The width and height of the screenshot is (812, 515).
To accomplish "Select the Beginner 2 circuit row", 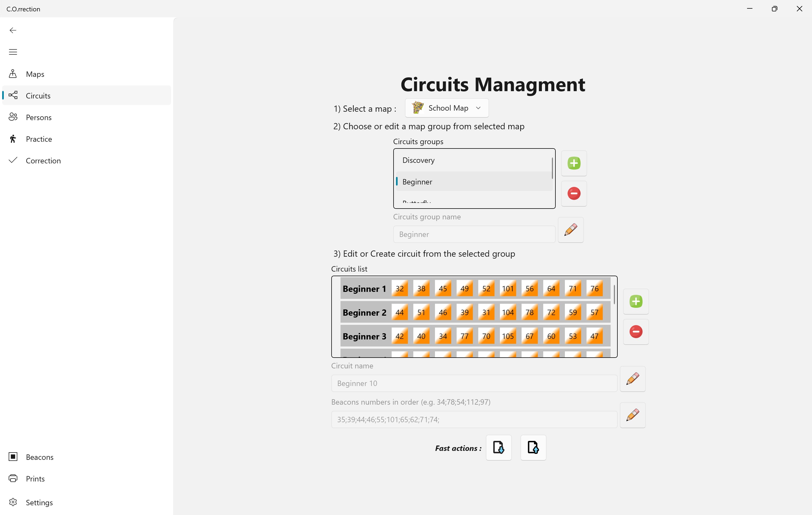I will (x=364, y=312).
